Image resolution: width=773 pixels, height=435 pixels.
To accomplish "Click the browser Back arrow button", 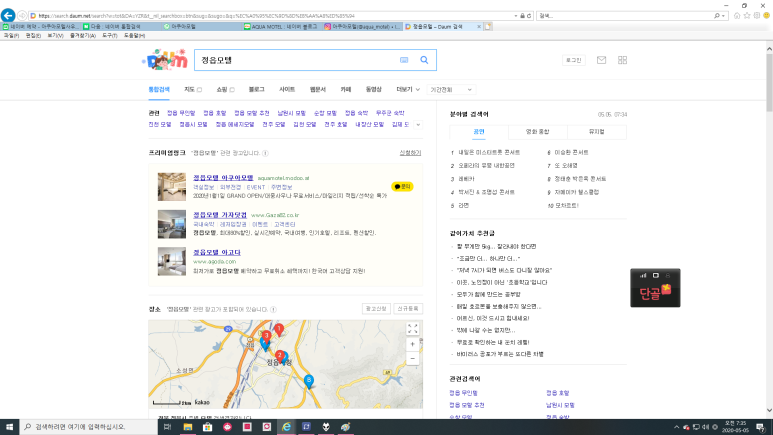I will (8, 15).
